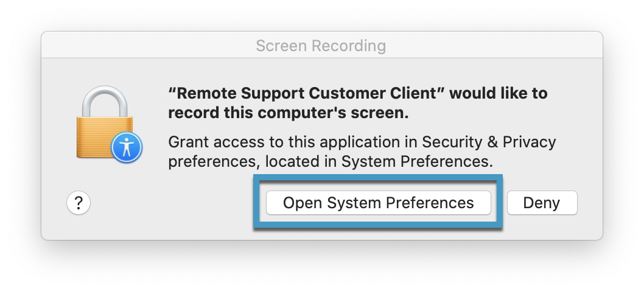
Task: Click the blue highlight frame's top edge
Action: (x=377, y=177)
